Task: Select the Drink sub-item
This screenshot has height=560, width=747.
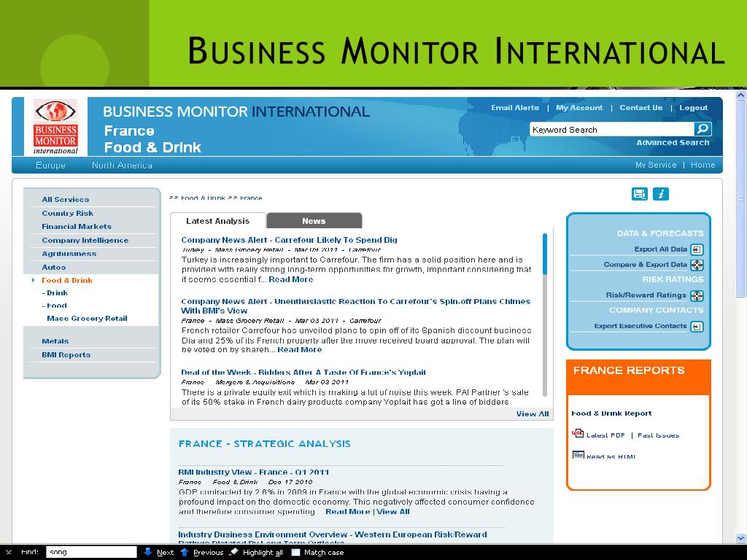Action: pyautogui.click(x=55, y=293)
